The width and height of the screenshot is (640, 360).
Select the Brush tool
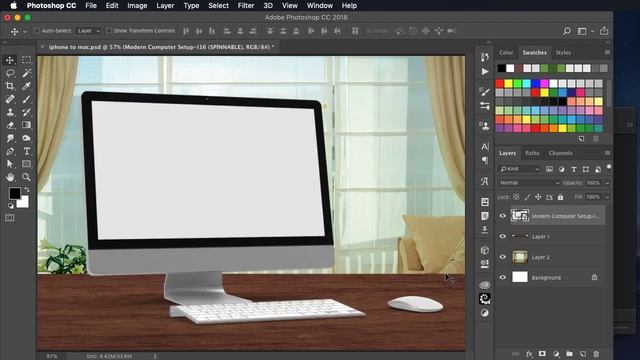[x=27, y=99]
